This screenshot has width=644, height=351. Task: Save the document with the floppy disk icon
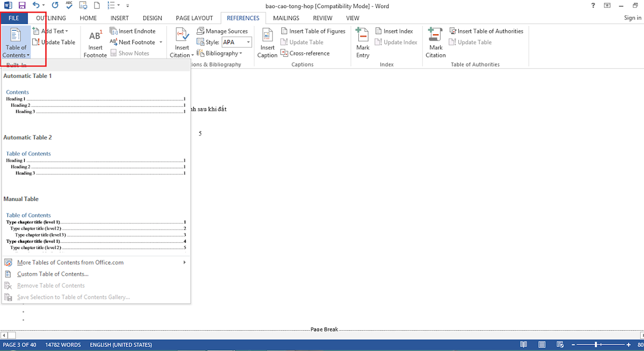pyautogui.click(x=22, y=6)
